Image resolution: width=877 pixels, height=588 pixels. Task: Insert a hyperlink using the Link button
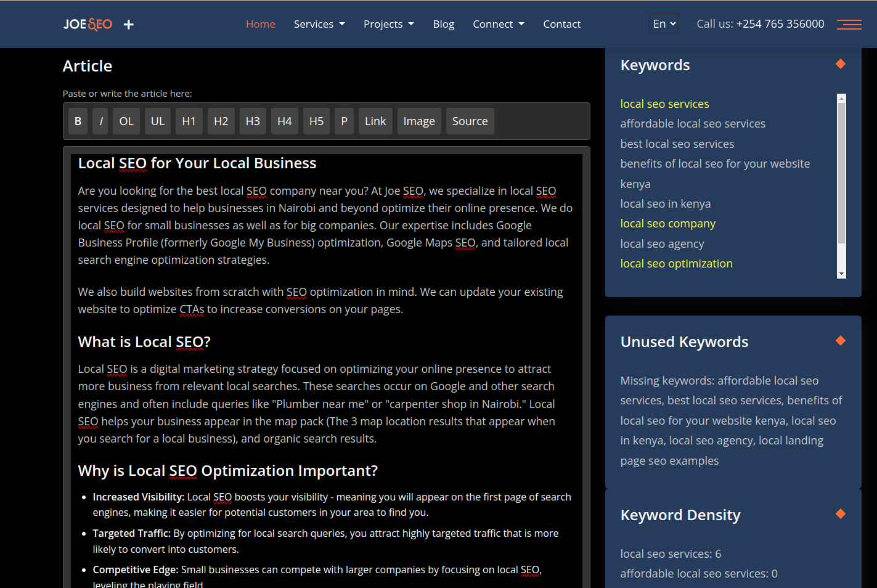[375, 121]
